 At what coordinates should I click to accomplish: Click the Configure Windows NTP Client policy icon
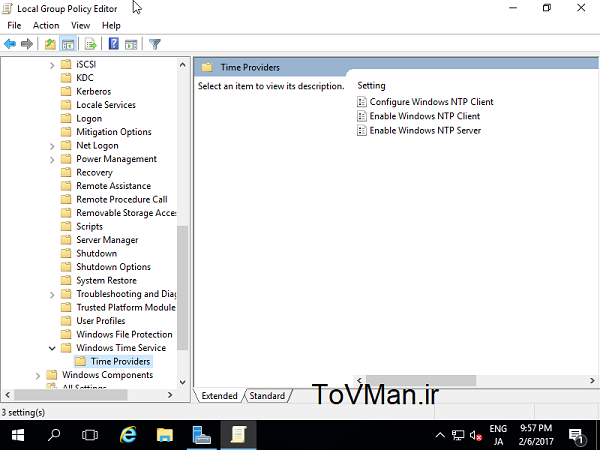pyautogui.click(x=362, y=102)
